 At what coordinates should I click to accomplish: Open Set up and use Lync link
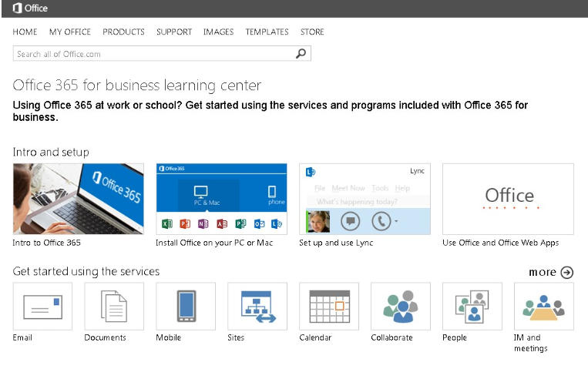pyautogui.click(x=336, y=243)
